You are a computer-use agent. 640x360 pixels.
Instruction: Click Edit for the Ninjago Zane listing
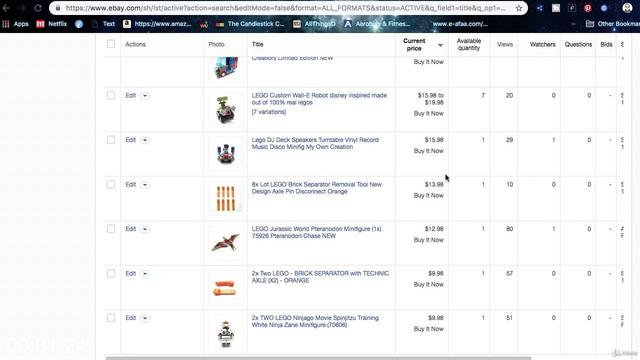(131, 318)
